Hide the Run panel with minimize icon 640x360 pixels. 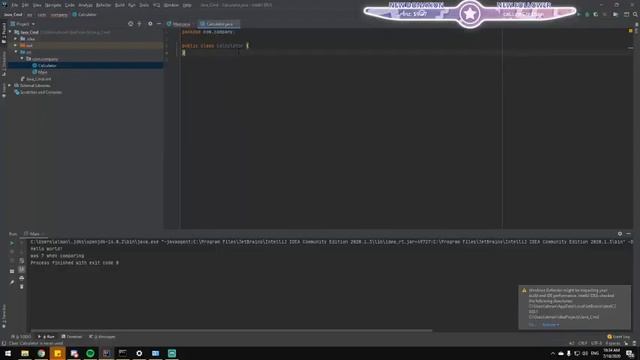[x=629, y=234]
